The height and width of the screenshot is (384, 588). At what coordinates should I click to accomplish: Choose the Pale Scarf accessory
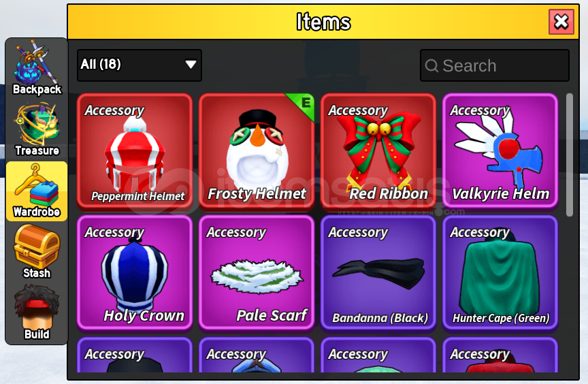pyautogui.click(x=257, y=272)
